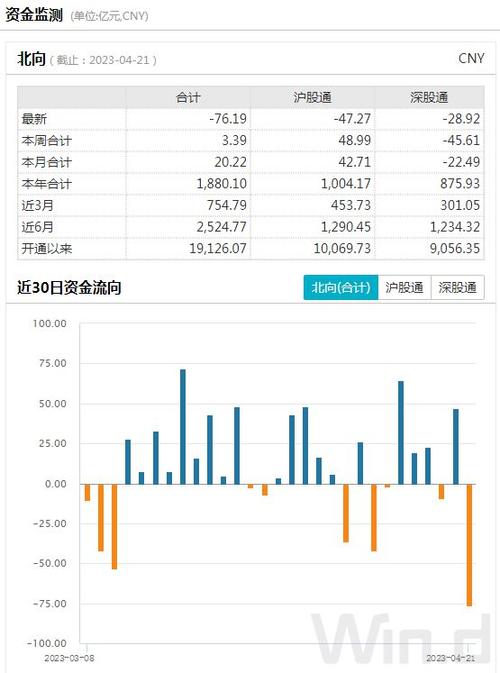
Task: Click the value 20.22
Action: point(230,162)
